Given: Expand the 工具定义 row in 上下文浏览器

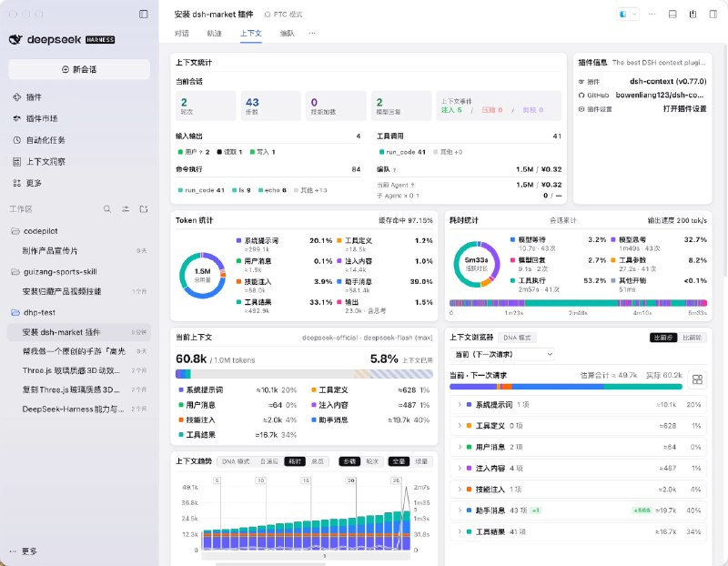Looking at the screenshot, I should [578, 426].
